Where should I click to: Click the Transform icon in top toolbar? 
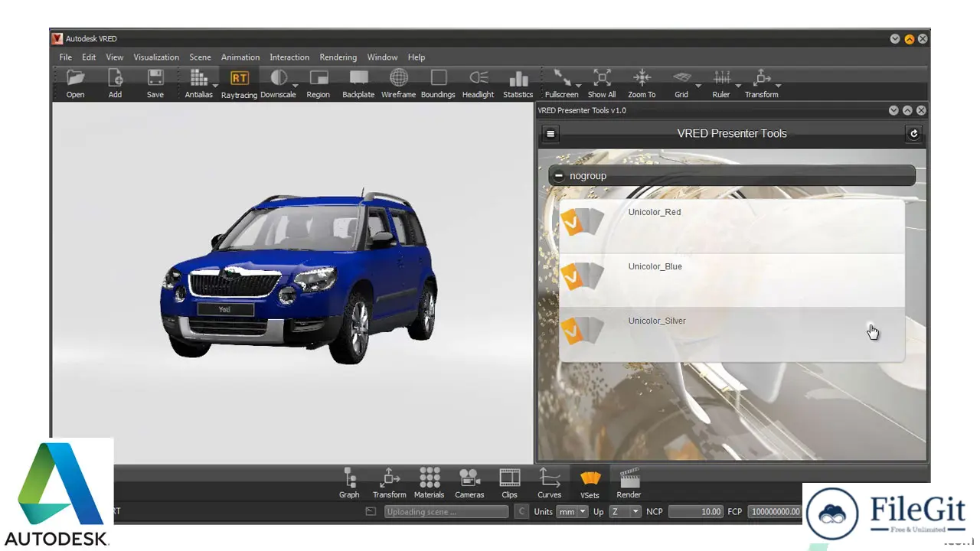coord(762,77)
